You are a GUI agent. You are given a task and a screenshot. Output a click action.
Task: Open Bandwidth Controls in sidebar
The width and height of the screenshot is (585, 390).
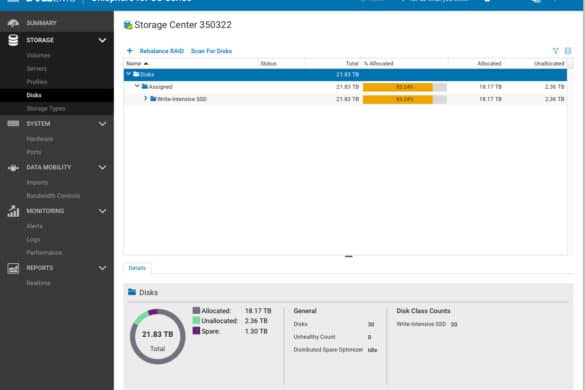[53, 196]
